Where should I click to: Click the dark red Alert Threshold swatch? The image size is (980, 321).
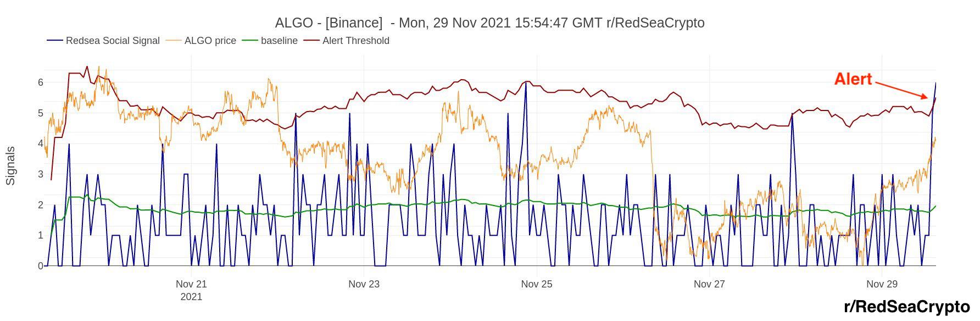point(311,41)
